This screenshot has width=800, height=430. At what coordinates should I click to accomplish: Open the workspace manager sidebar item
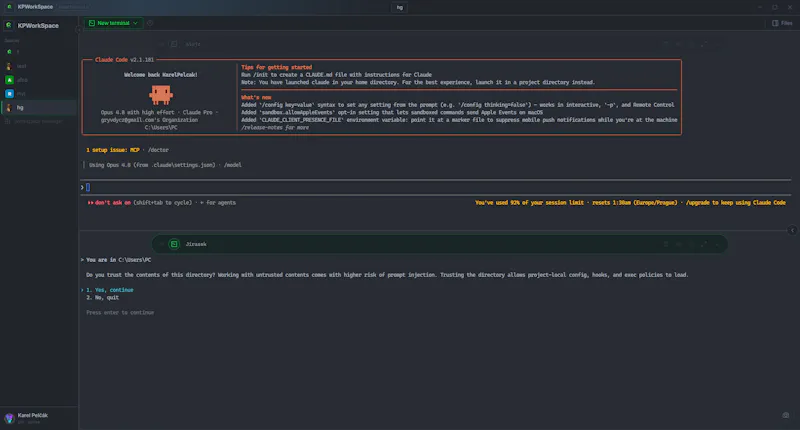tap(34, 121)
